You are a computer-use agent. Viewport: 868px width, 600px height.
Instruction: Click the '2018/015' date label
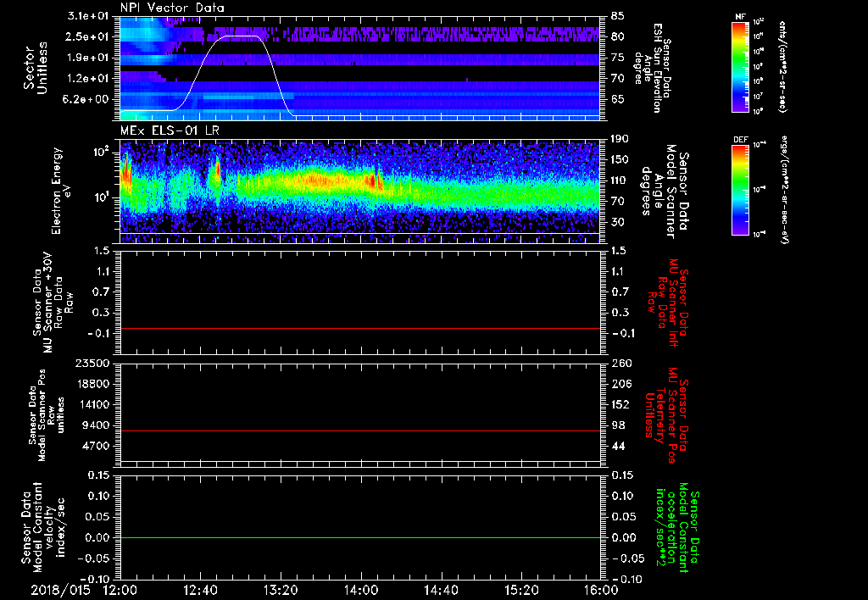[x=60, y=590]
